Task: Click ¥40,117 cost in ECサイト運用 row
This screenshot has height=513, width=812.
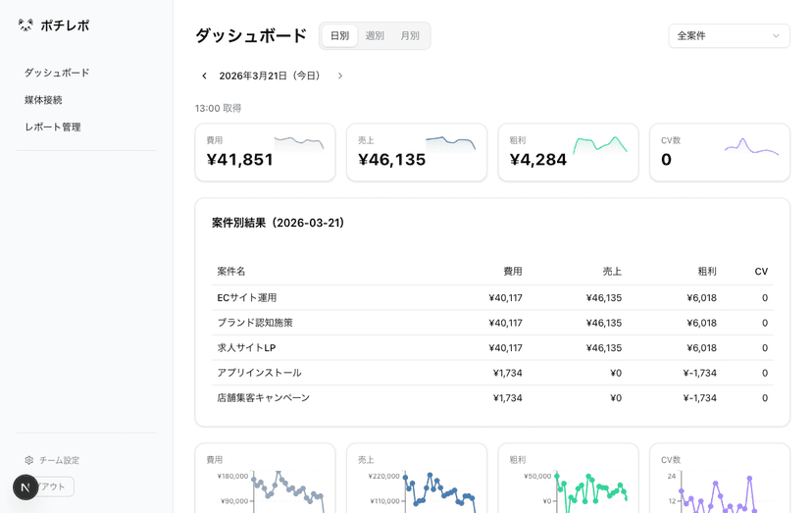Action: pyautogui.click(x=505, y=298)
